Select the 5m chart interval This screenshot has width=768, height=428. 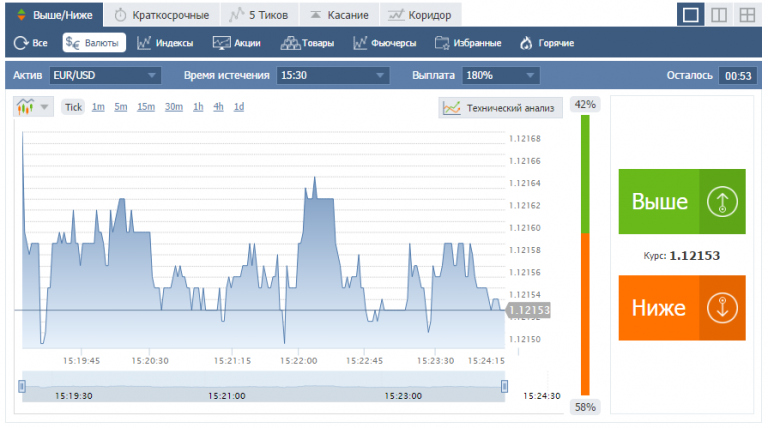[x=120, y=107]
